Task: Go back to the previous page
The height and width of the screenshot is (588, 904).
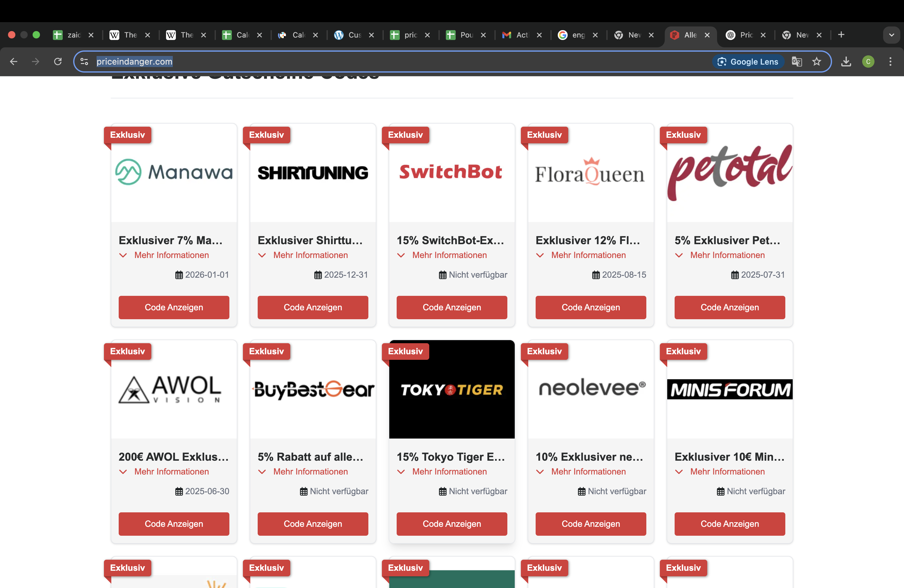Action: tap(14, 62)
